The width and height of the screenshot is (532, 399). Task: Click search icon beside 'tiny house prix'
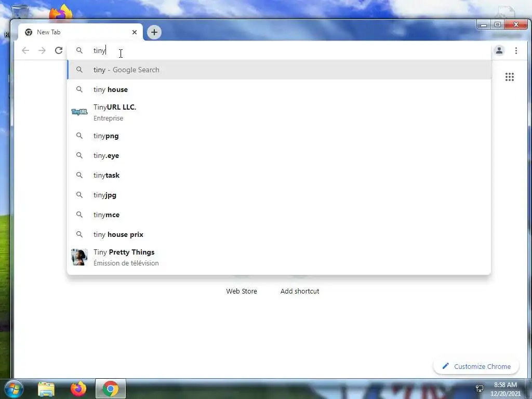pyautogui.click(x=79, y=234)
